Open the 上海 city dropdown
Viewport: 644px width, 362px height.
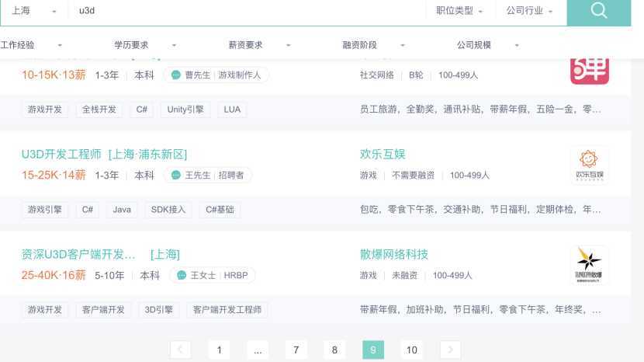coord(33,11)
